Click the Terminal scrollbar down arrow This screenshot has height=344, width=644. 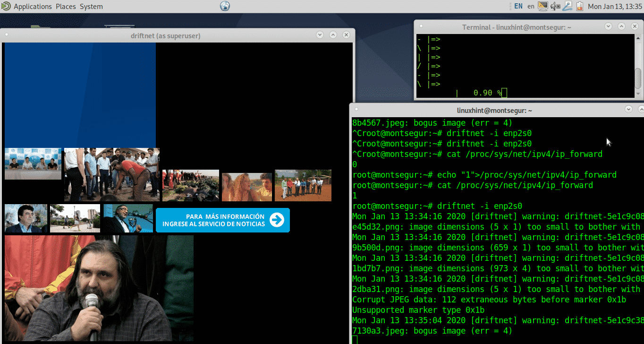pyautogui.click(x=638, y=95)
